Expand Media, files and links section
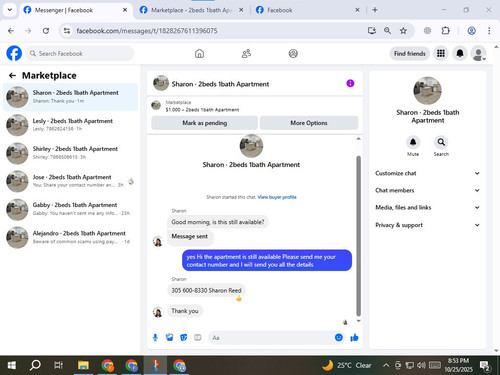Image resolution: width=500 pixels, height=375 pixels. (428, 207)
